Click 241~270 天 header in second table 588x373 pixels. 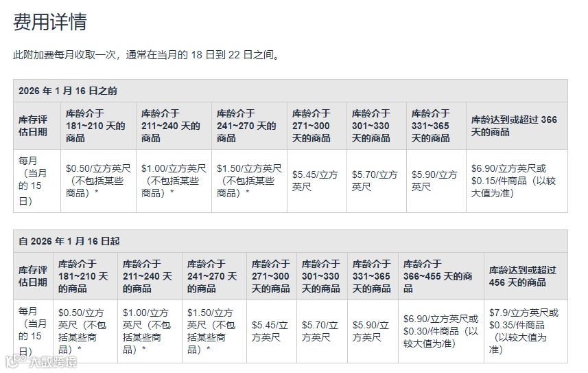point(214,276)
